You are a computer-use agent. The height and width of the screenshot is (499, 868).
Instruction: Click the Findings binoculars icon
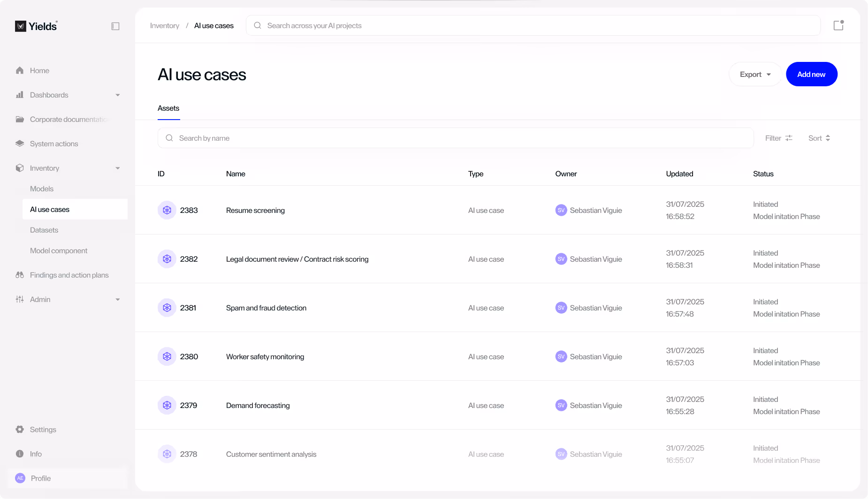pos(20,275)
